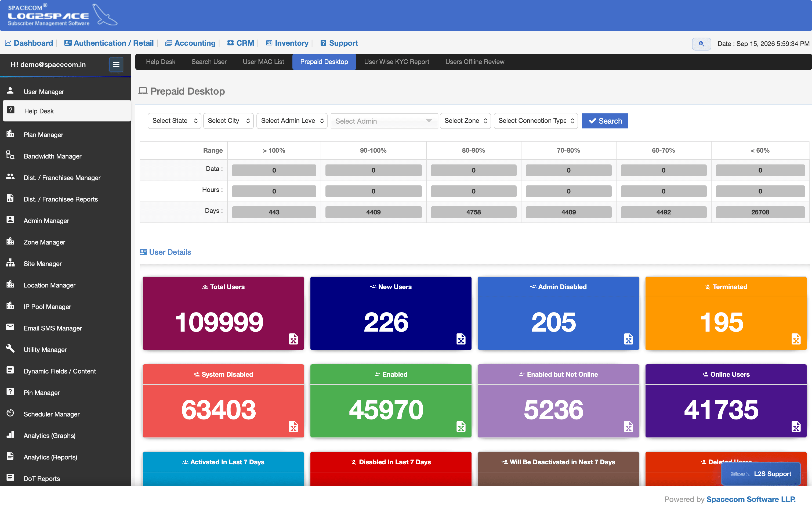Download Terminated users Excel icon
Viewport: 812px width, 510px height.
point(796,339)
